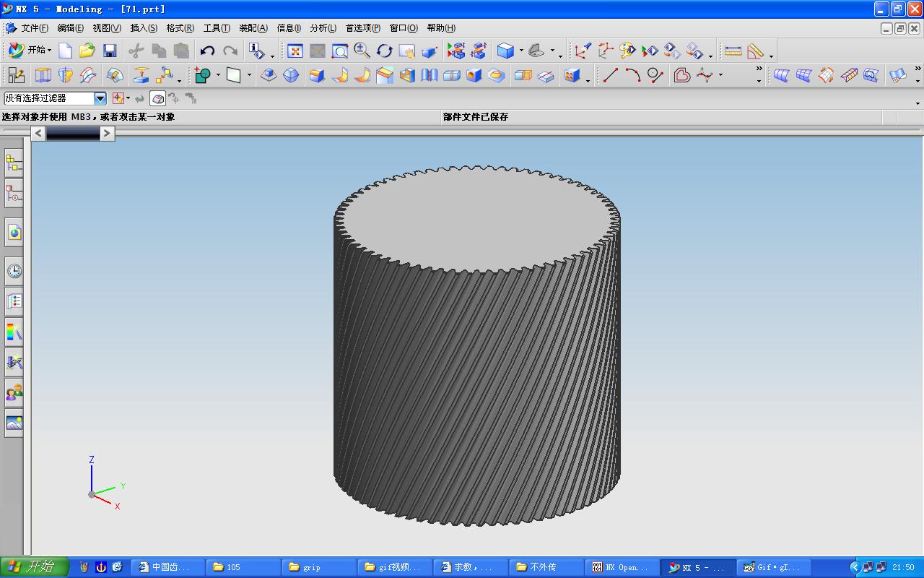The image size is (924, 578).
Task: Open the 首选项(P) menu
Action: (362, 28)
